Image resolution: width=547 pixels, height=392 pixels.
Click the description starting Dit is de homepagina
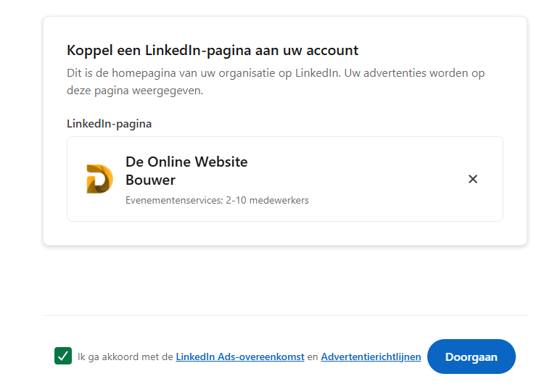point(276,82)
